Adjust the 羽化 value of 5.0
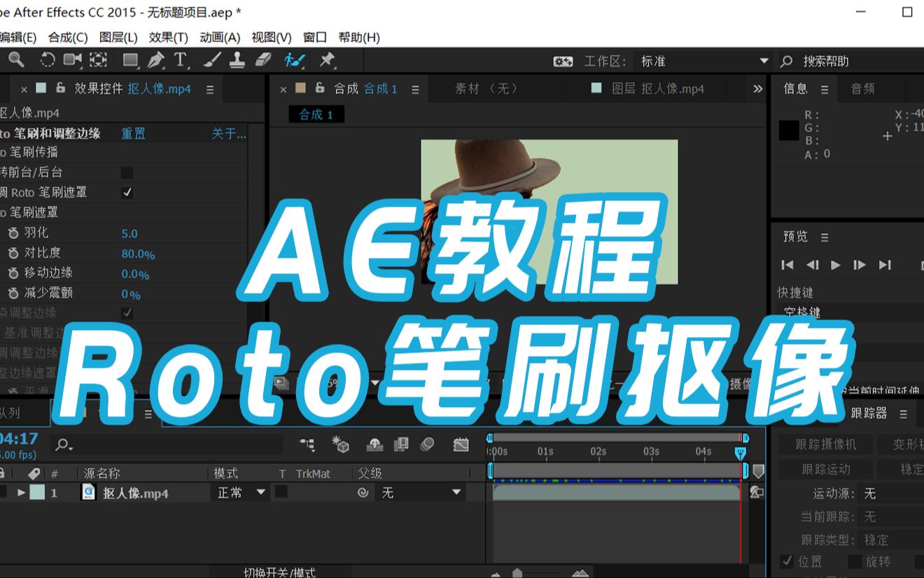The width and height of the screenshot is (924, 578). click(129, 233)
